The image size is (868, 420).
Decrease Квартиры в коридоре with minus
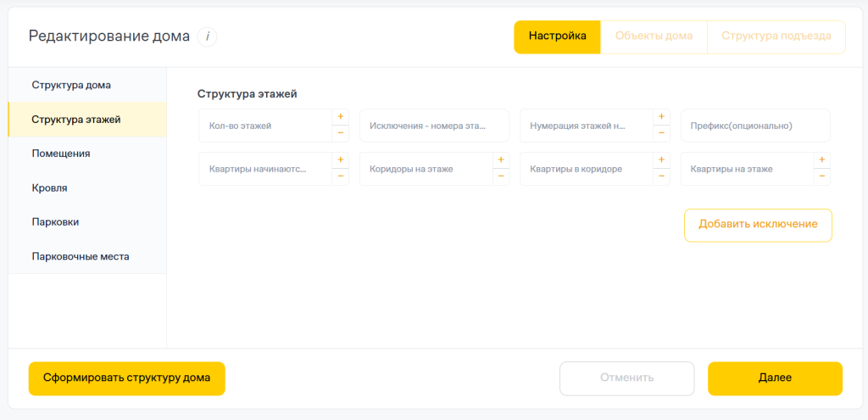(x=661, y=176)
